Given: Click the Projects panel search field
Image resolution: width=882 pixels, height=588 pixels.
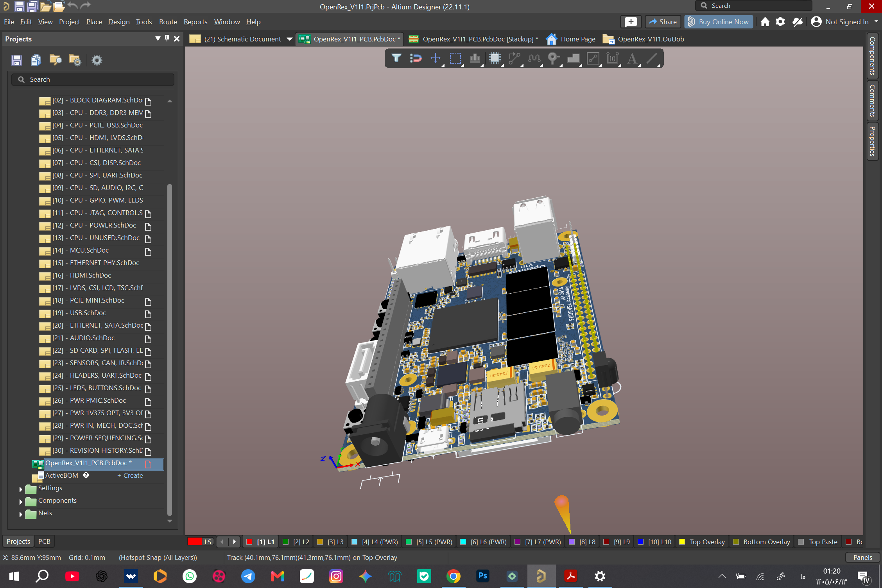Looking at the screenshot, I should [93, 79].
